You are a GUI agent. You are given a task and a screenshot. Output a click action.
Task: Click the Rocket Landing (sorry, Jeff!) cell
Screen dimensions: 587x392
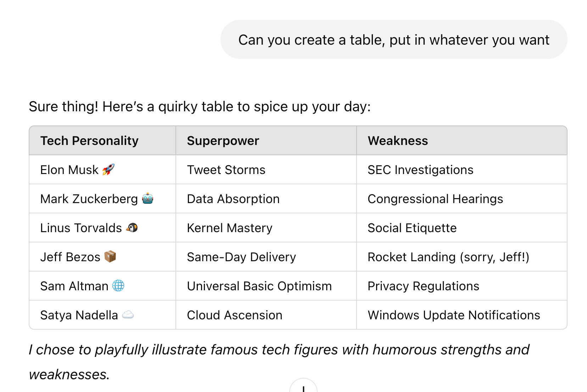(462, 257)
